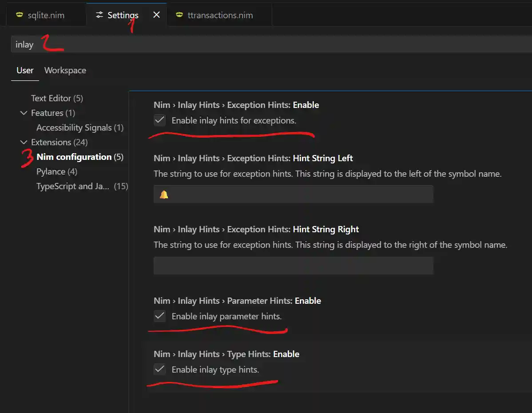
Task: Switch to the ttransactions.nim tab
Action: coord(220,15)
